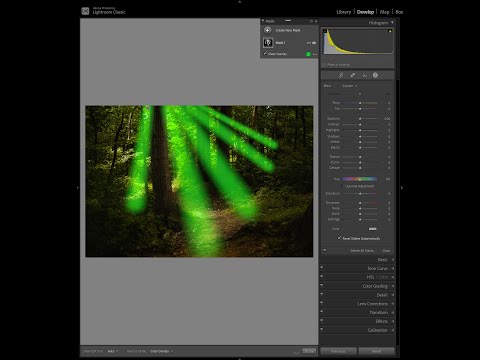Image resolution: width=480 pixels, height=360 pixels.
Task: Open the Masks panel help icon
Action: pos(311,21)
